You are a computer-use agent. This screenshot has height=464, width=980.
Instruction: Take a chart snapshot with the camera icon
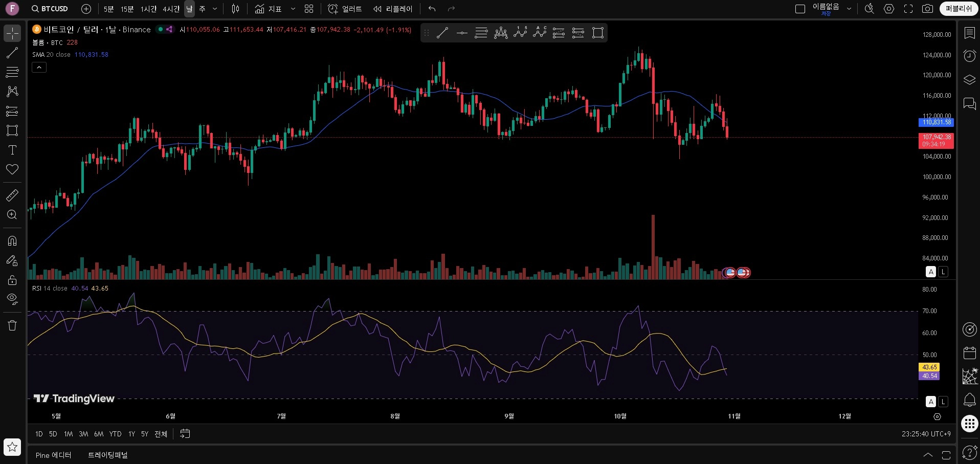click(927, 9)
